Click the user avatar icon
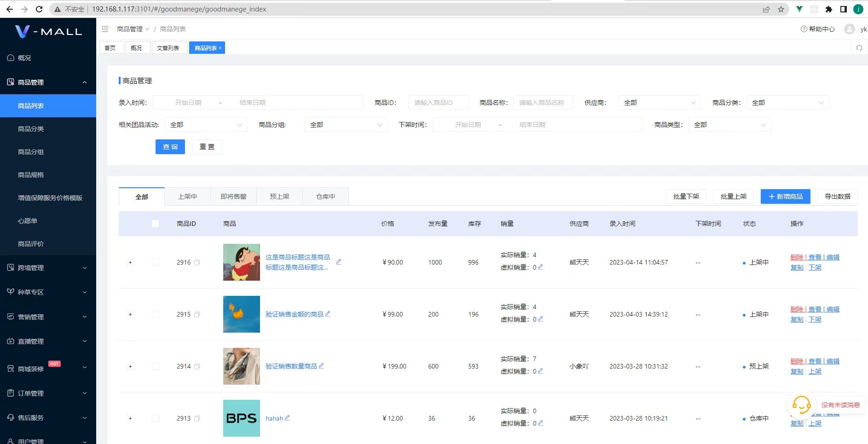The width and height of the screenshot is (868, 444). [850, 29]
